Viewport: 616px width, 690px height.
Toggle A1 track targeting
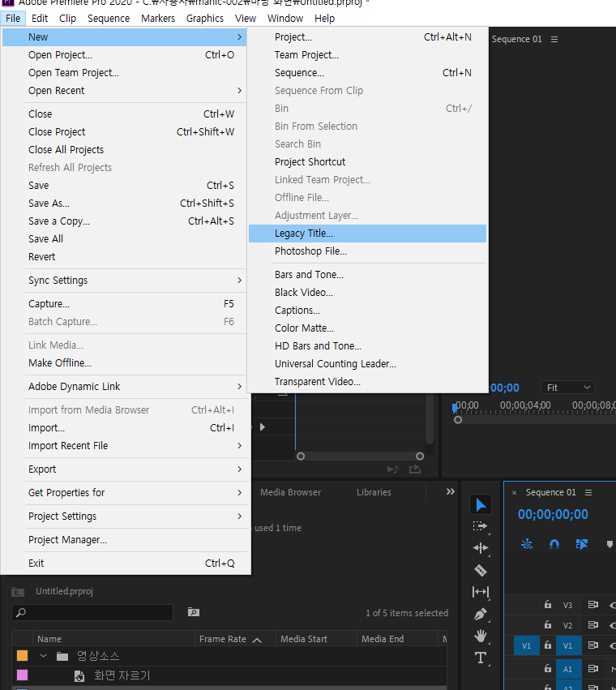[568, 669]
